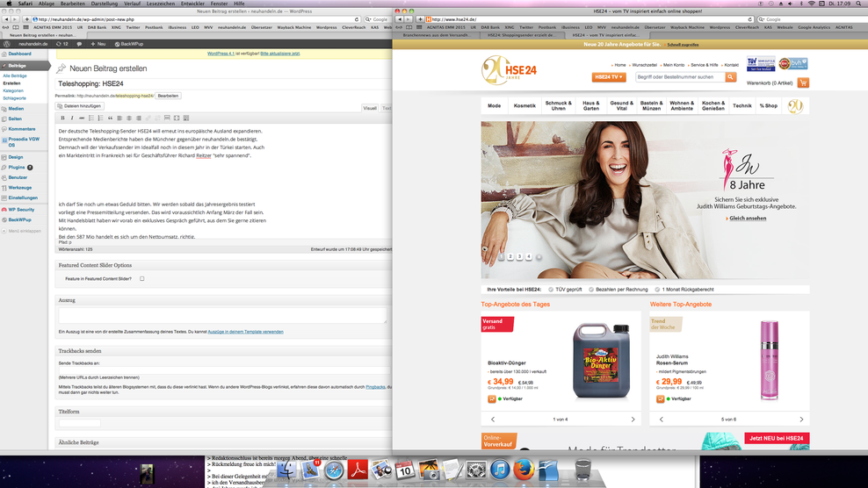Click the HSE24 20 Jahre logo
This screenshot has width=868, height=488.
509,70
